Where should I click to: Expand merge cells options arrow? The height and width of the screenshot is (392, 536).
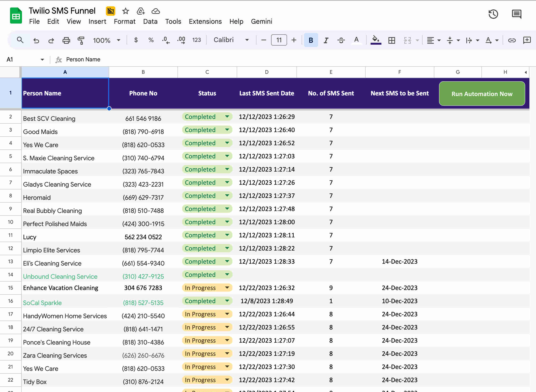417,40
